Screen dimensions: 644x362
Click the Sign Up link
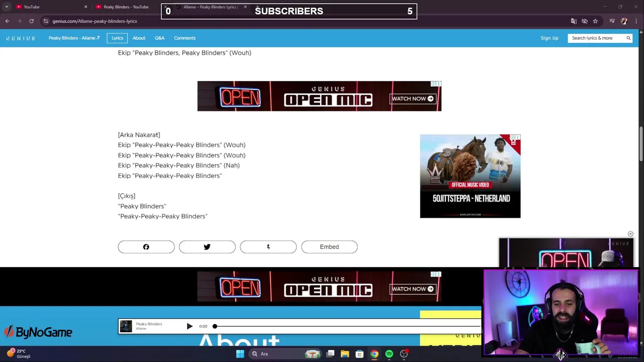pyautogui.click(x=549, y=38)
